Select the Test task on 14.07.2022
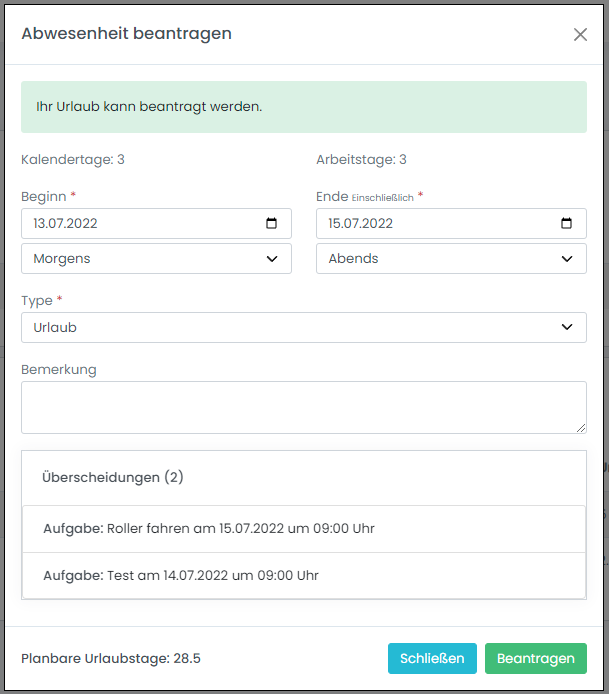 point(181,575)
